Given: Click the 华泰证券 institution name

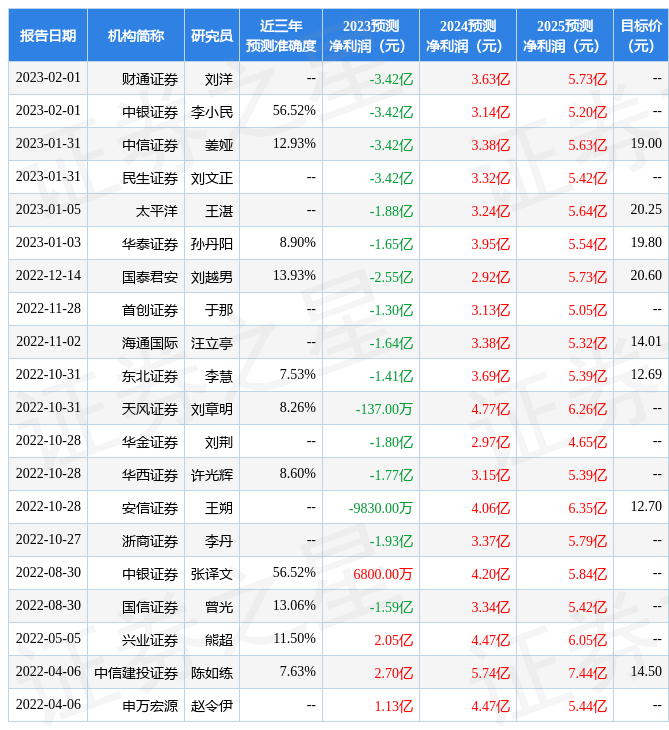Looking at the screenshot, I should pos(150,244).
